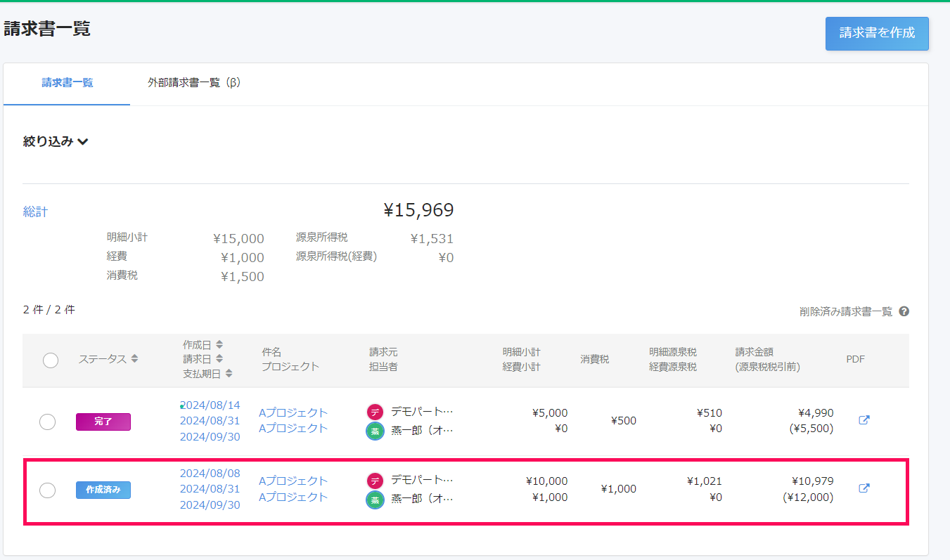The width and height of the screenshot is (950, 560).
Task: Click 請求書一覧 page heading
Action: pyautogui.click(x=47, y=29)
